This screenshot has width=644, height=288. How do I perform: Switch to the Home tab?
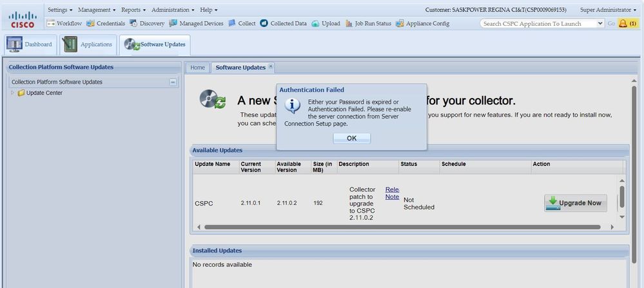pos(197,68)
